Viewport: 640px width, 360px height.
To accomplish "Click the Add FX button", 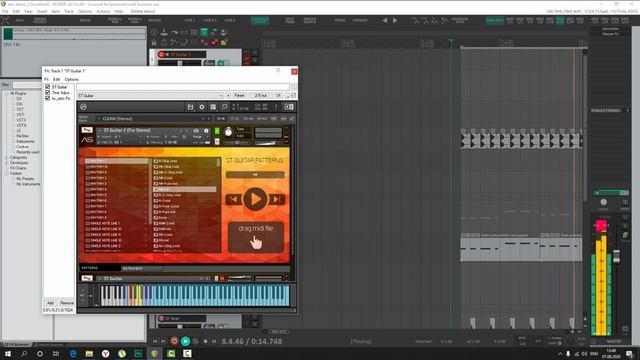I will click(50, 303).
